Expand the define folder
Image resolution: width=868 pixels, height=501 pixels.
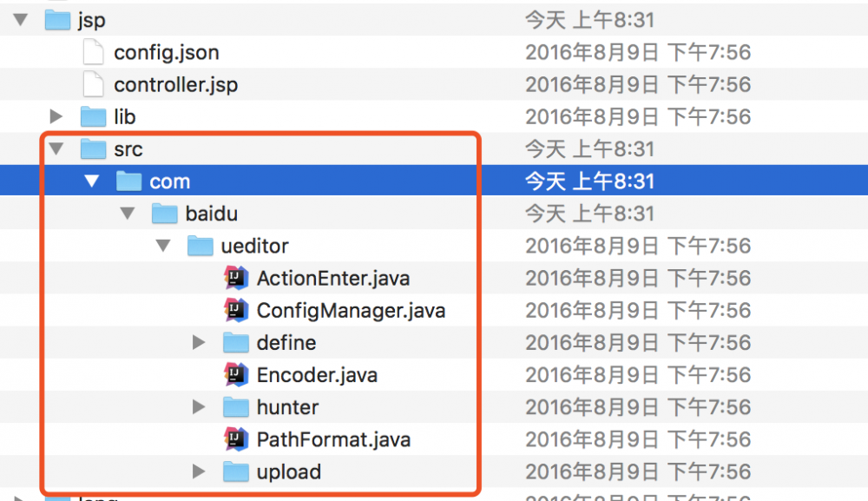tap(198, 342)
